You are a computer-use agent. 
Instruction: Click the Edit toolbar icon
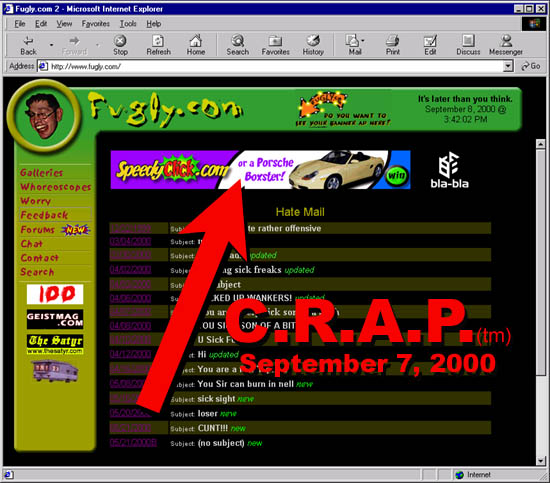point(430,46)
